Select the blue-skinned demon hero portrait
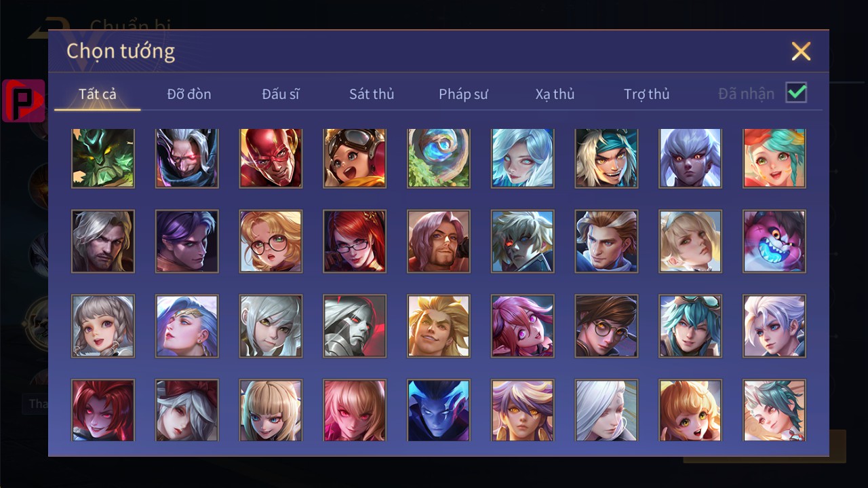868x488 pixels. coord(439,410)
